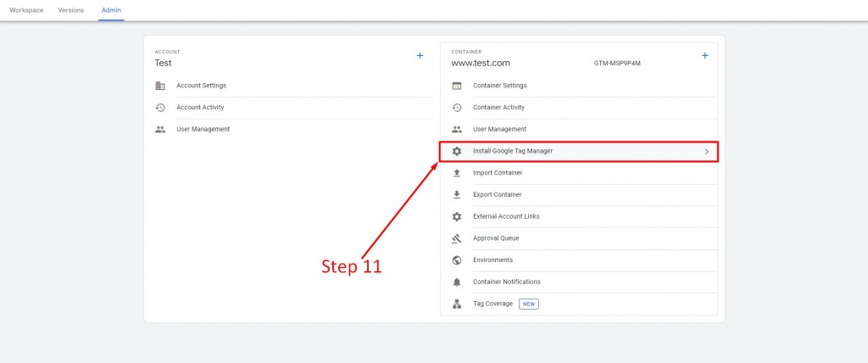Open Tag Coverage report
The image size is (868, 363).
pyautogui.click(x=492, y=304)
